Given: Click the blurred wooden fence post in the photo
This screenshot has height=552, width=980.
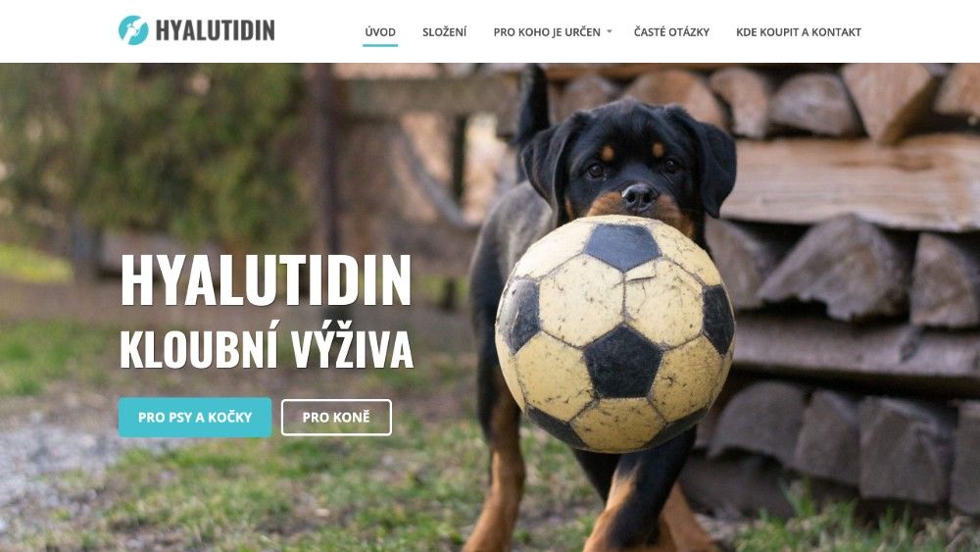Looking at the screenshot, I should (x=326, y=156).
